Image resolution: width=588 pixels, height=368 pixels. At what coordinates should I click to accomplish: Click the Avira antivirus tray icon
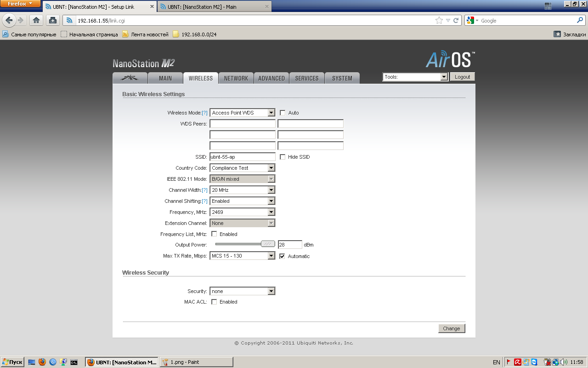(518, 362)
